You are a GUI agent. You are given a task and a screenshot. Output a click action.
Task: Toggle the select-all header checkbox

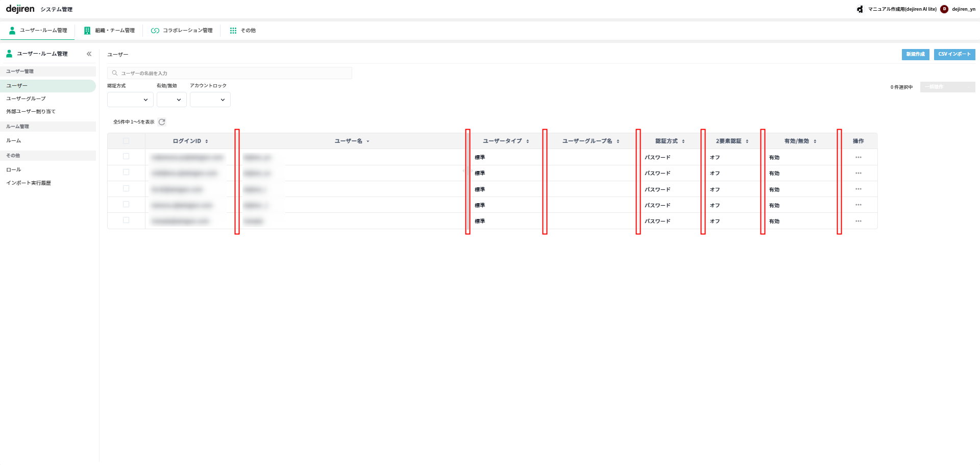(x=126, y=141)
